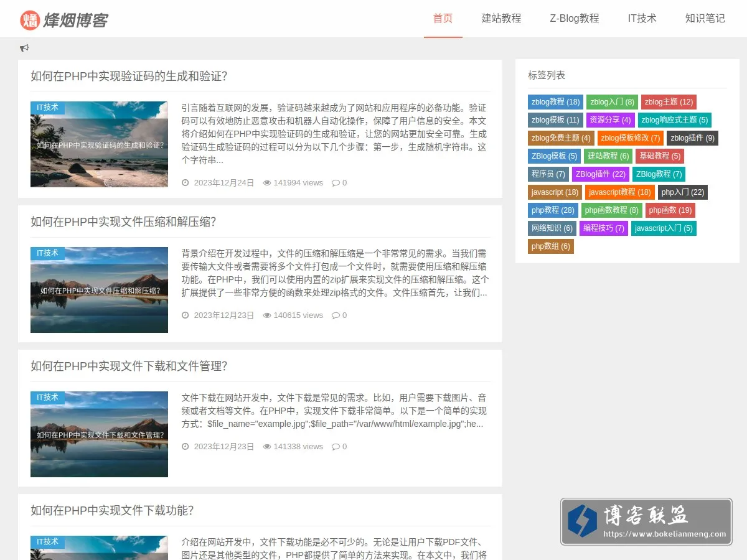Click the IT技术 badge on the 文件下载和文件管理 thumbnail

47,398
